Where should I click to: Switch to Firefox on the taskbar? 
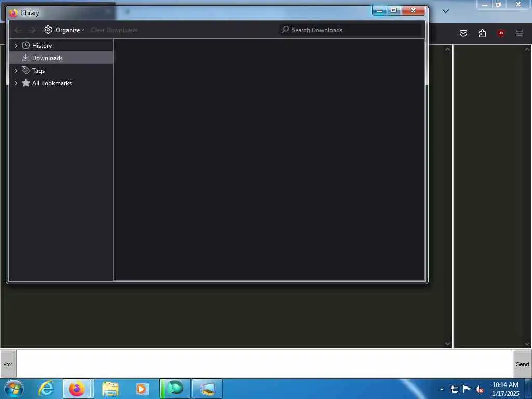[77, 389]
